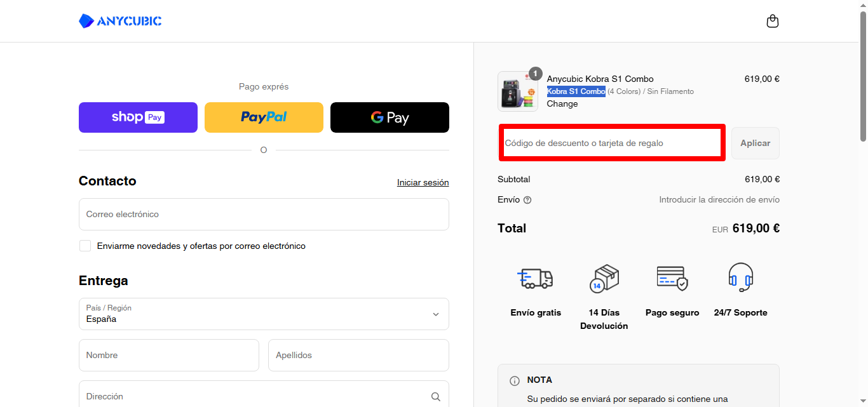Open the shopping bag cart icon
Screen dimensions: 868x407
click(x=773, y=21)
